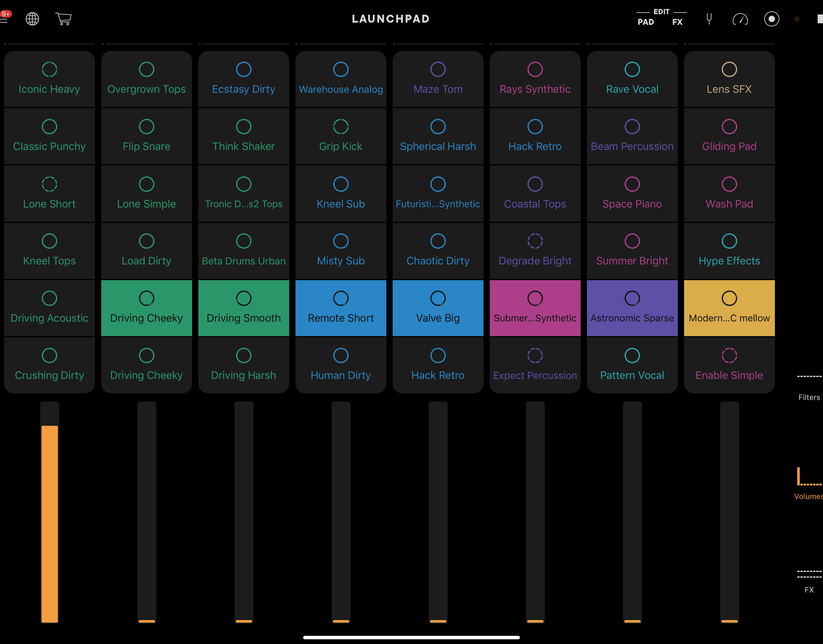
Task: Tap the Driving Harsh pad
Action: click(x=244, y=365)
